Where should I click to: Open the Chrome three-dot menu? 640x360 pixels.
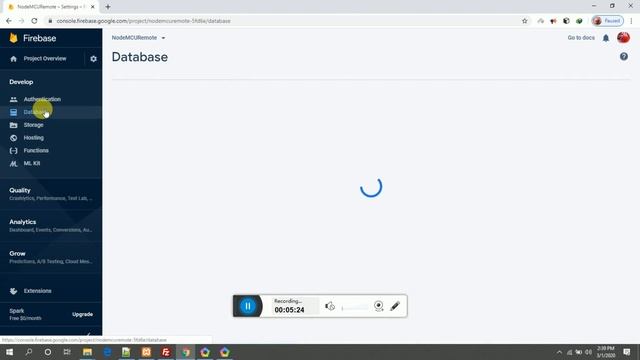tap(631, 21)
